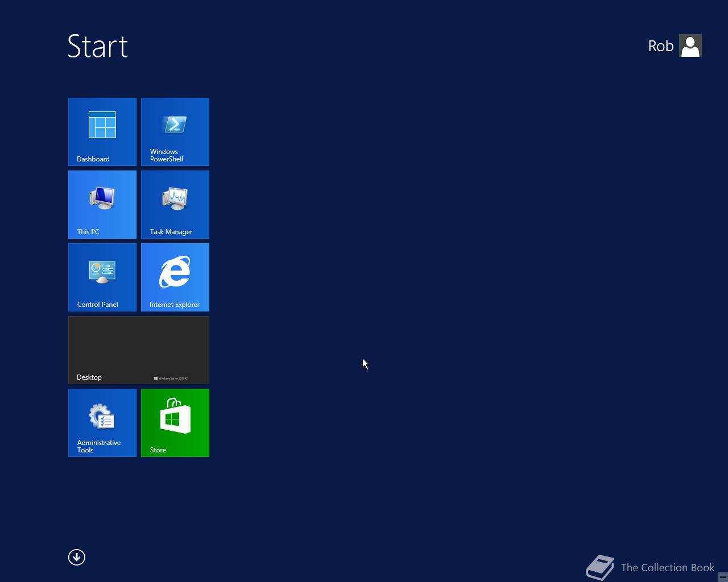Launch Windows PowerShell tile
This screenshot has height=582, width=728.
coord(175,132)
